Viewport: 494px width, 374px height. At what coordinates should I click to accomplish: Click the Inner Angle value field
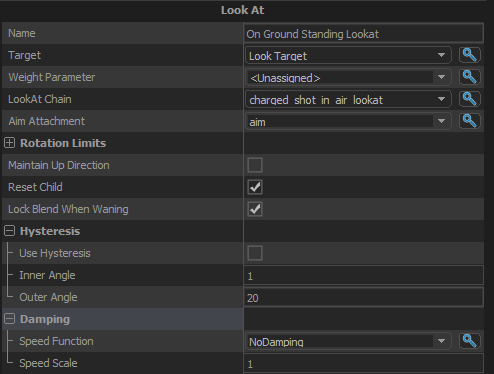coord(364,275)
